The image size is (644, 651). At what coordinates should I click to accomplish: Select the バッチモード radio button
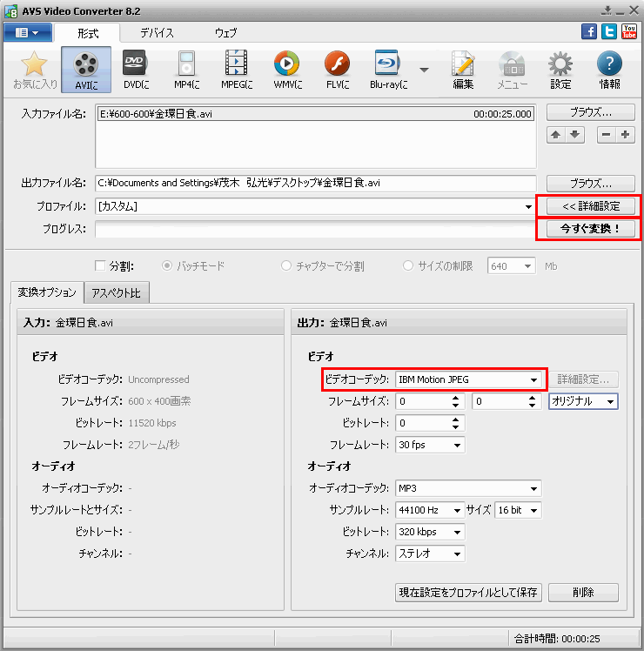point(168,265)
